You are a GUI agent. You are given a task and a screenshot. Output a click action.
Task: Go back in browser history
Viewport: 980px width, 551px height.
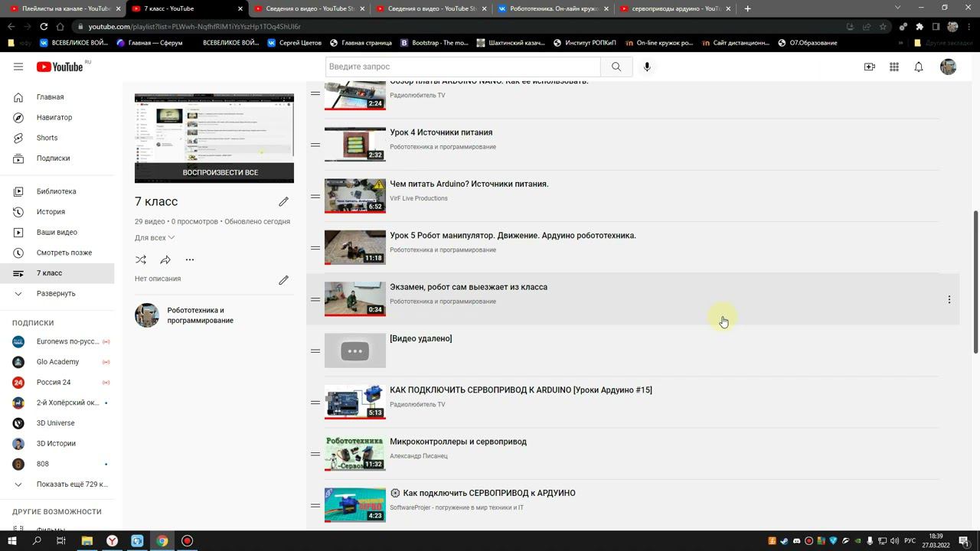point(11,26)
